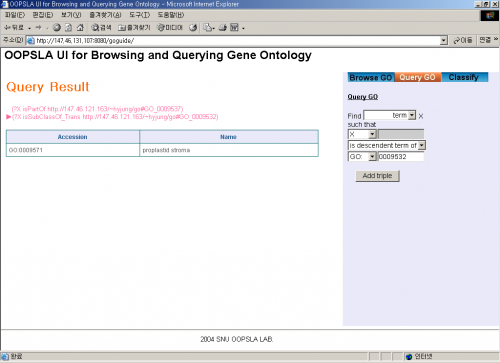Click the red arrow marker beside isSubClassOf_Trans
Viewport: 500px width, 363px height.
pyautogui.click(x=9, y=117)
